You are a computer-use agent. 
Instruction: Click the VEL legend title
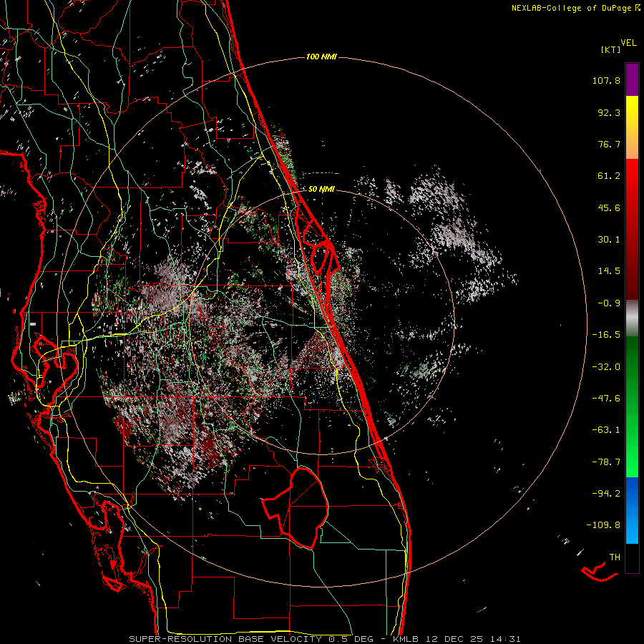click(628, 43)
